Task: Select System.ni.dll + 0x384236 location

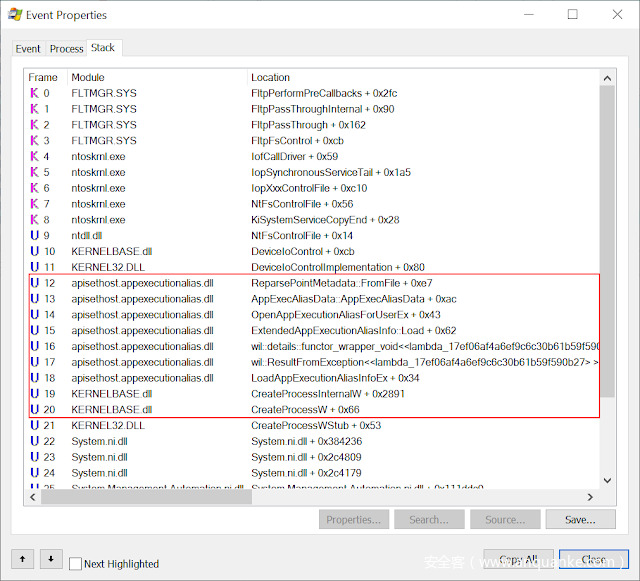Action: [x=307, y=441]
